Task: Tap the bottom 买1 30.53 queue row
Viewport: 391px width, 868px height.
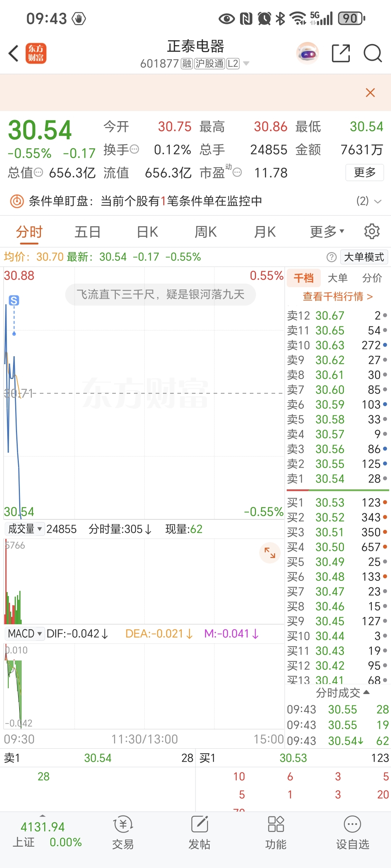Action: click(294, 758)
